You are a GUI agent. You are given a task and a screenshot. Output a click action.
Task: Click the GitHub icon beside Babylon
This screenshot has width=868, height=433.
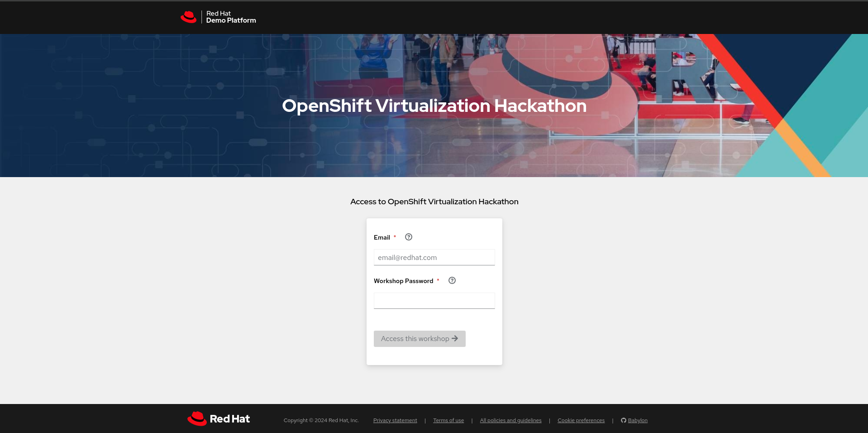[623, 420]
